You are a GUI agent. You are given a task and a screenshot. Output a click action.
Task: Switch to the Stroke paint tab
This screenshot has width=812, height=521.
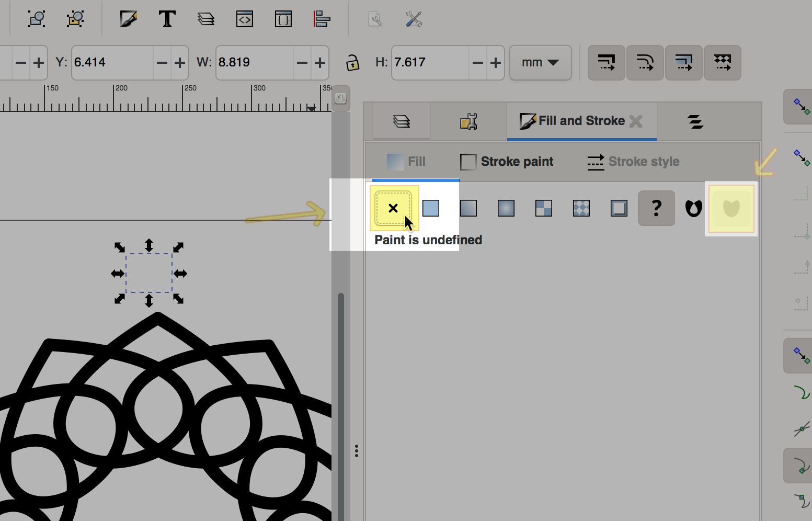pyautogui.click(x=507, y=162)
